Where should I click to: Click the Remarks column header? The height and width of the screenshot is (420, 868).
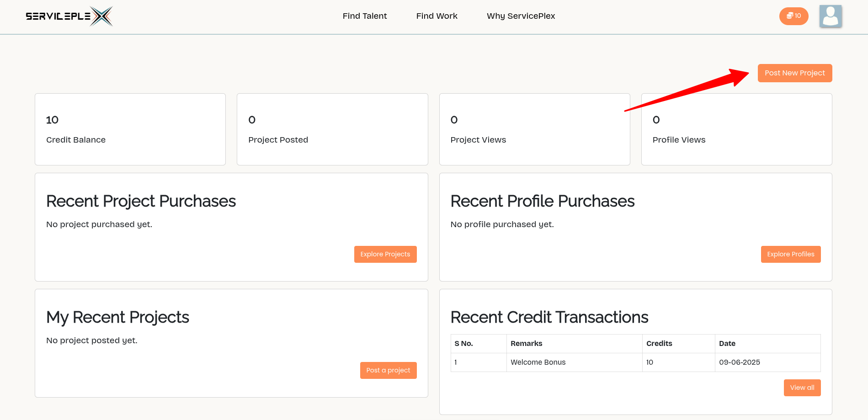526,344
